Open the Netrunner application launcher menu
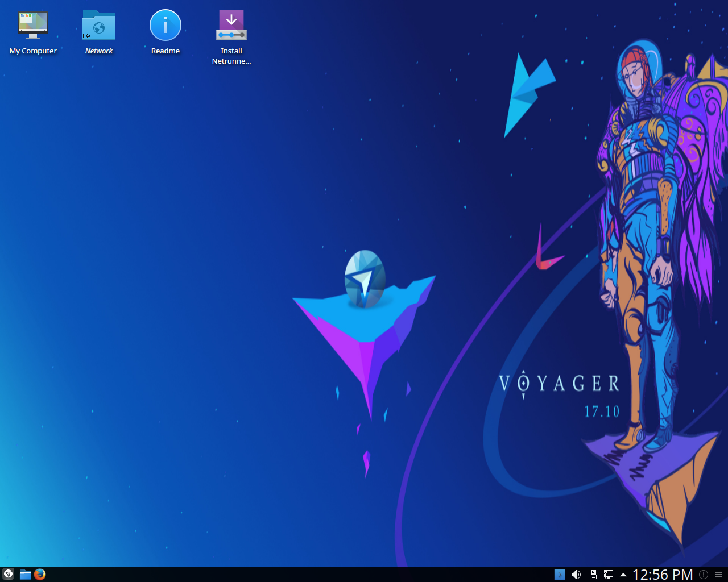Screen dimensions: 728x582 (8, 574)
